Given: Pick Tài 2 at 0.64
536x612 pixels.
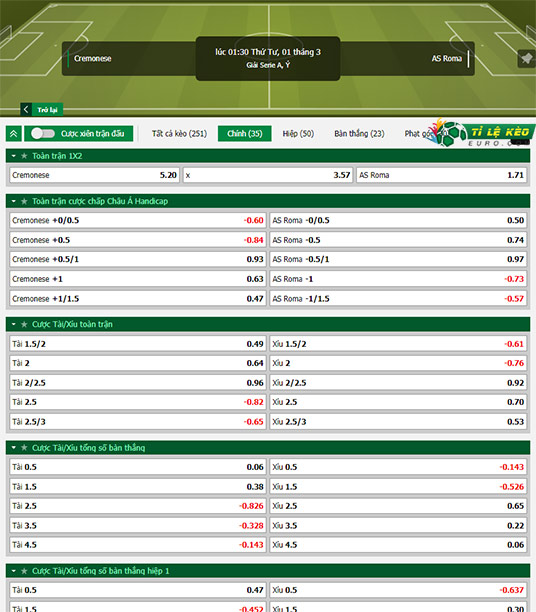Looking at the screenshot, I should click(138, 363).
